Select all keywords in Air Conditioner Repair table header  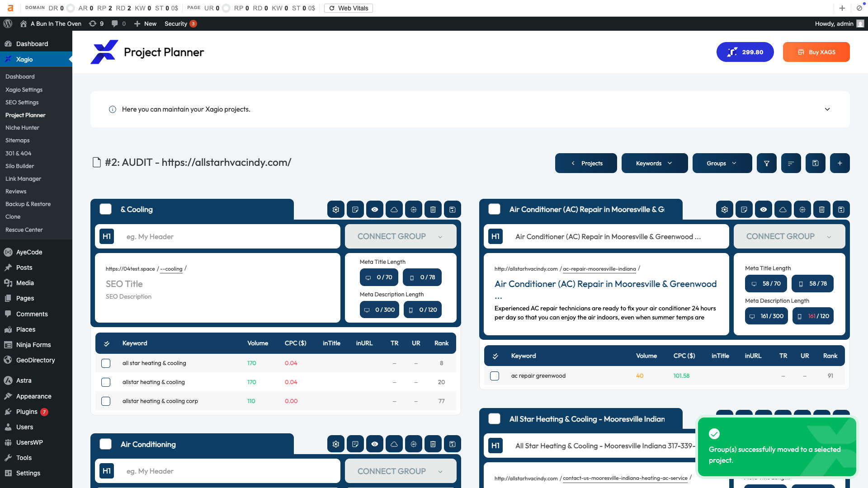(x=495, y=356)
